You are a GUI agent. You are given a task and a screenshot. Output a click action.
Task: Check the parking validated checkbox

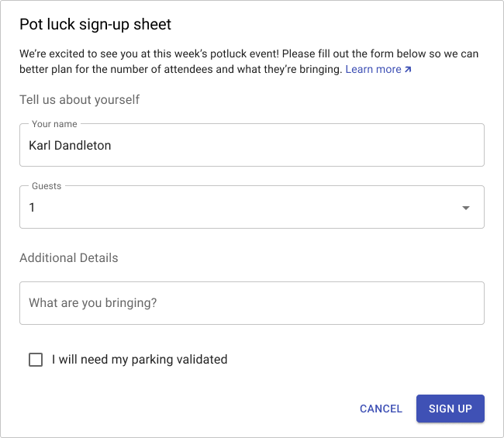[36, 360]
